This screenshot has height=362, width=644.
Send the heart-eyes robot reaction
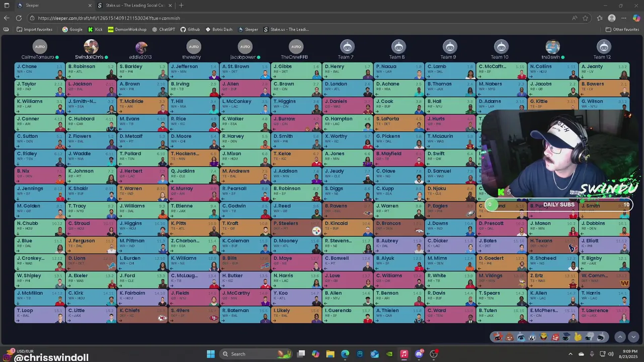pos(498,337)
